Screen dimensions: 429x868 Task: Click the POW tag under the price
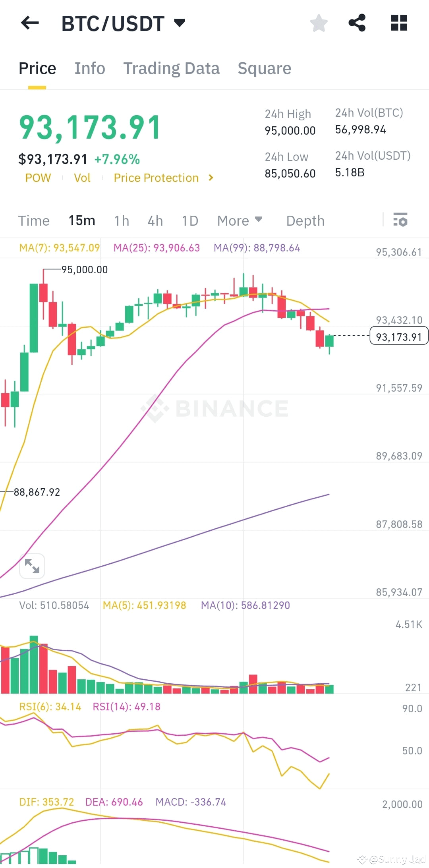point(38,178)
